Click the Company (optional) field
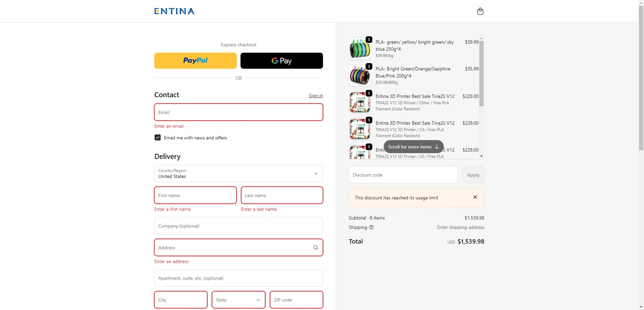Image resolution: width=644 pixels, height=310 pixels. click(238, 226)
